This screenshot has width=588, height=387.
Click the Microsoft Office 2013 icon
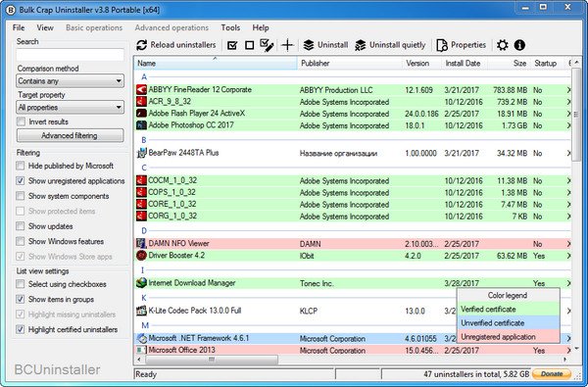click(141, 350)
